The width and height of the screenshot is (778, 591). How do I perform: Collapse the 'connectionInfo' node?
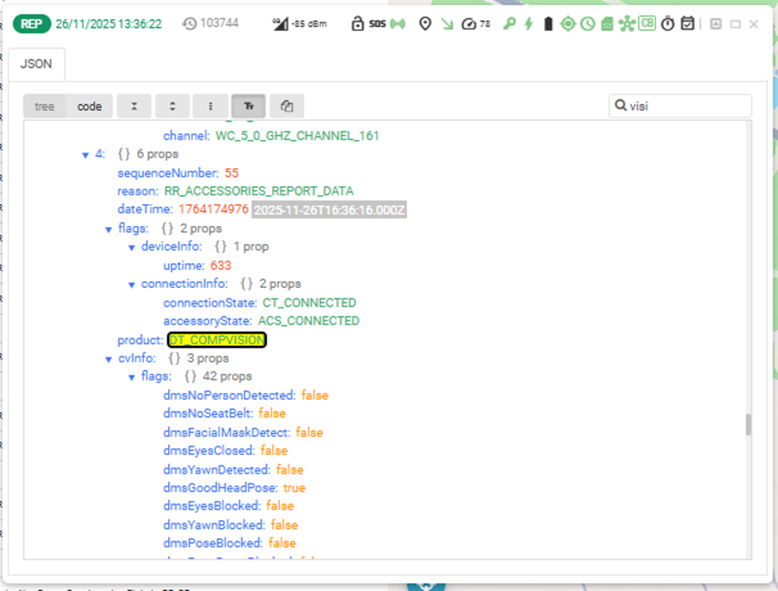tap(132, 284)
